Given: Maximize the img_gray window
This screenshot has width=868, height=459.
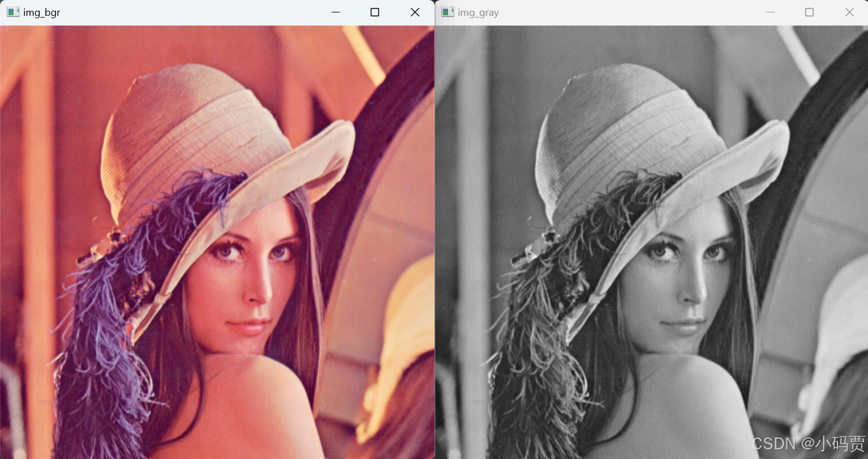Looking at the screenshot, I should [809, 12].
